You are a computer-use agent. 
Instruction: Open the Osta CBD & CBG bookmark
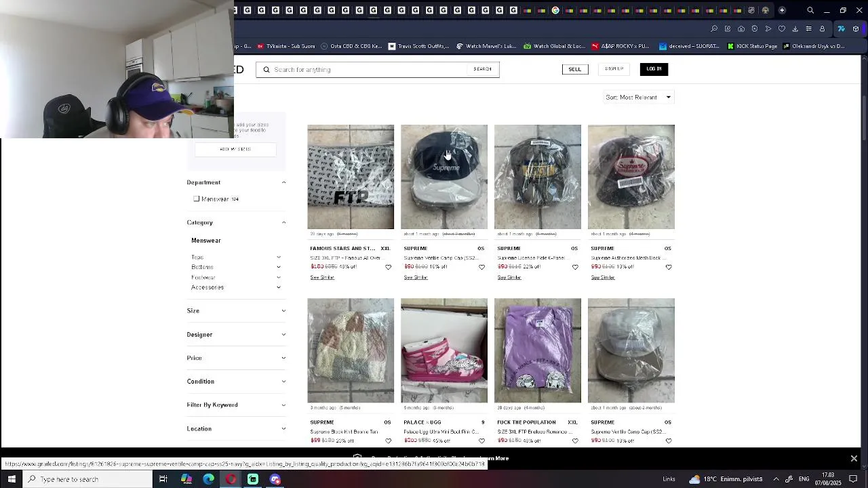[351, 46]
